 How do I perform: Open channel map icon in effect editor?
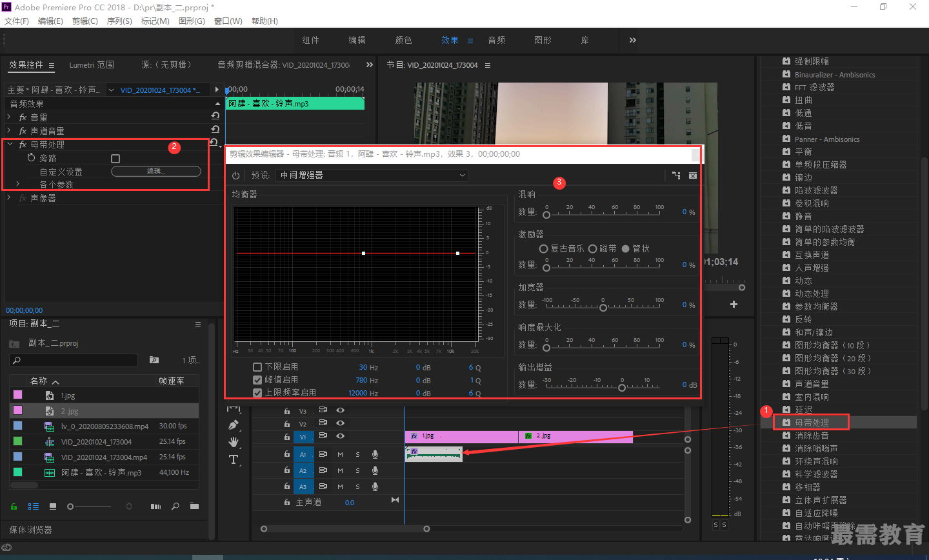coord(676,175)
